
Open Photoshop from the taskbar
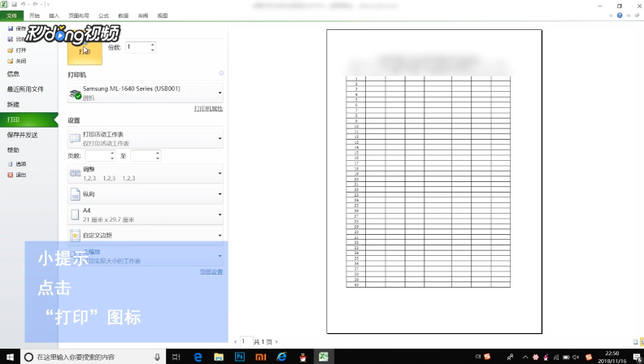239,357
